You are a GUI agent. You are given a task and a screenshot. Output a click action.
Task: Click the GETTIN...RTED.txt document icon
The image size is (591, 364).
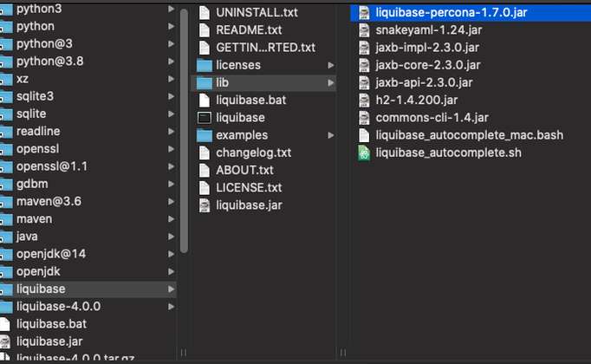point(205,48)
